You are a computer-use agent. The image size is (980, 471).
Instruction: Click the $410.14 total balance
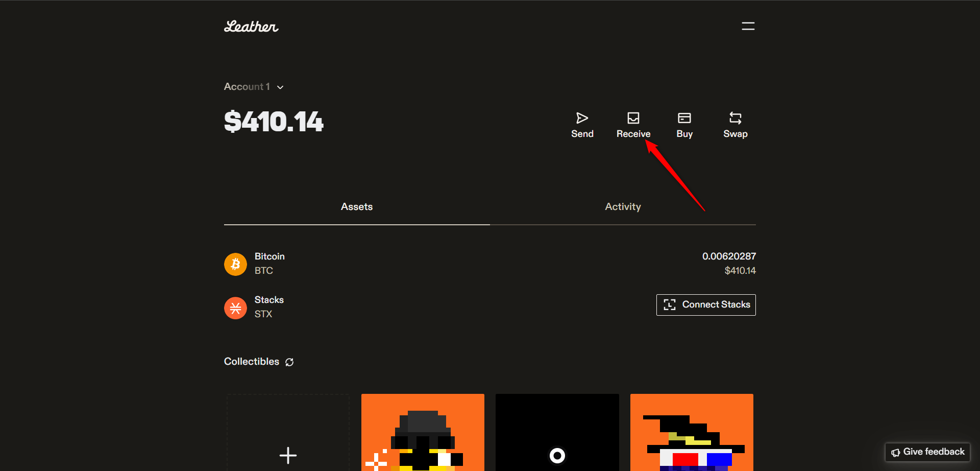click(274, 122)
